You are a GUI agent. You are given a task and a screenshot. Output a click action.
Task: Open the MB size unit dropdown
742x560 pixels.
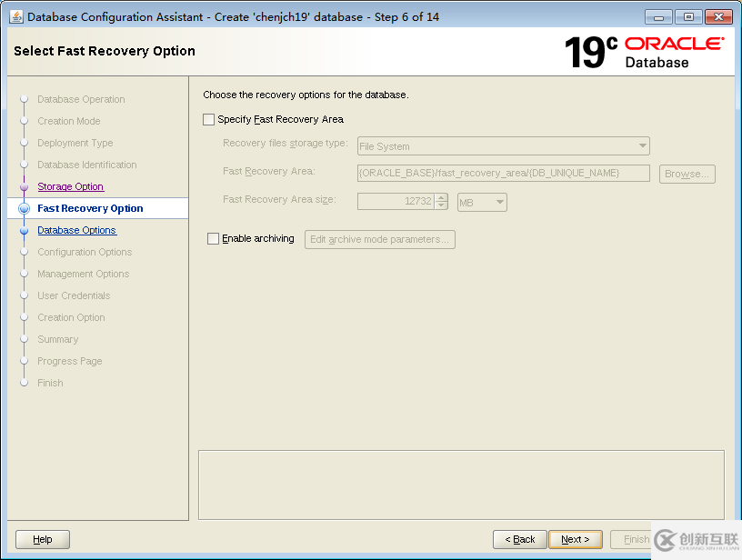[482, 203]
